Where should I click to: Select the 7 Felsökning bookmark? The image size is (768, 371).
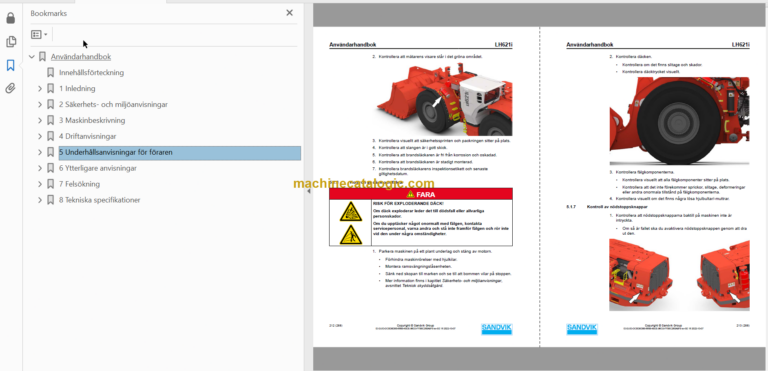point(79,184)
